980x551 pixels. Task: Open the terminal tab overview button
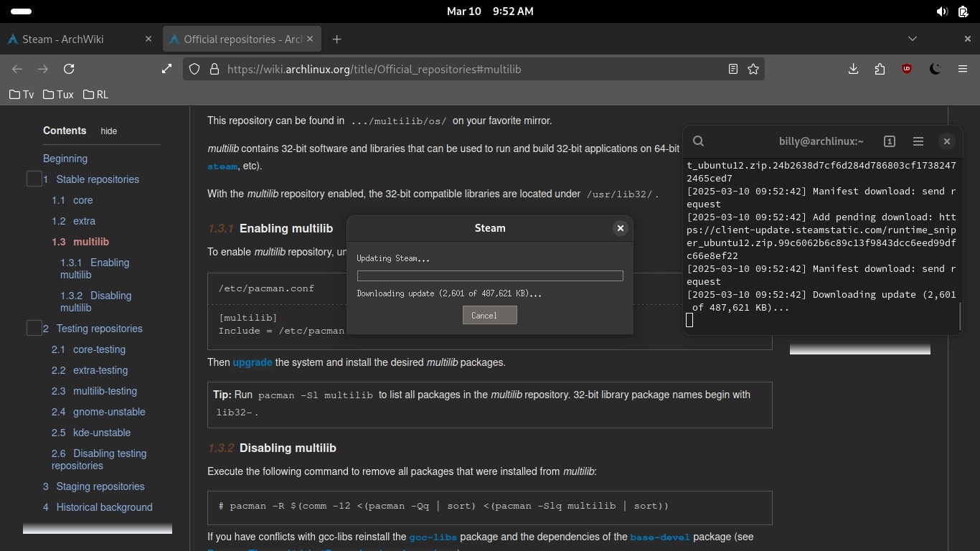(890, 141)
